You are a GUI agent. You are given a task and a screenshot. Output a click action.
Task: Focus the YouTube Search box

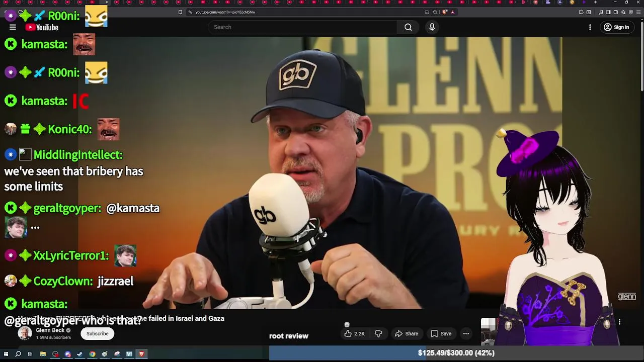pos(302,27)
